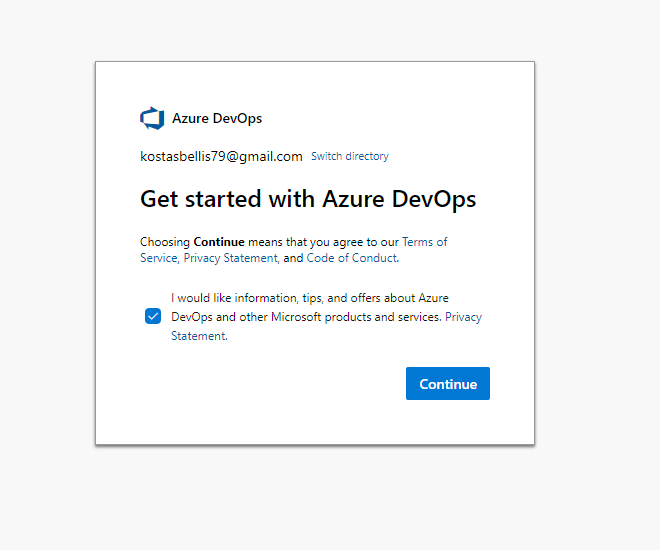Open the Switch directory link
The height and width of the screenshot is (550, 660).
point(350,156)
